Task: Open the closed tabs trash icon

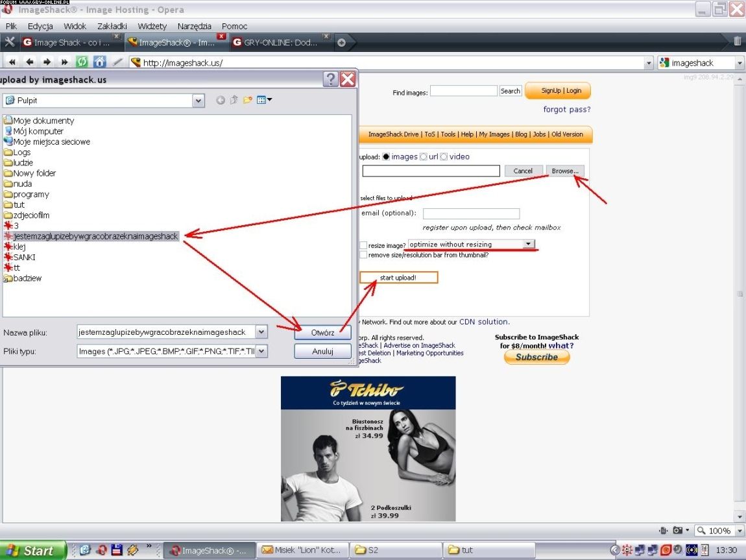Action: point(737,42)
